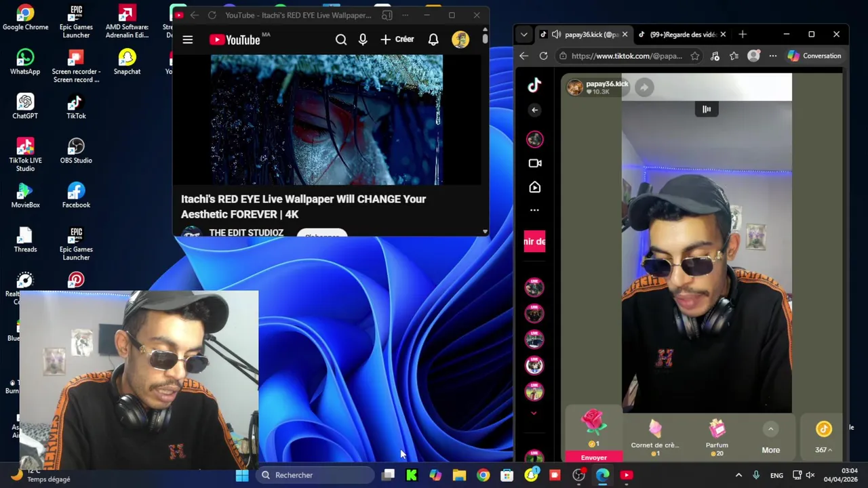Open the papay36.kick streamer profile
Image resolution: width=868 pixels, height=488 pixels.
click(598, 87)
